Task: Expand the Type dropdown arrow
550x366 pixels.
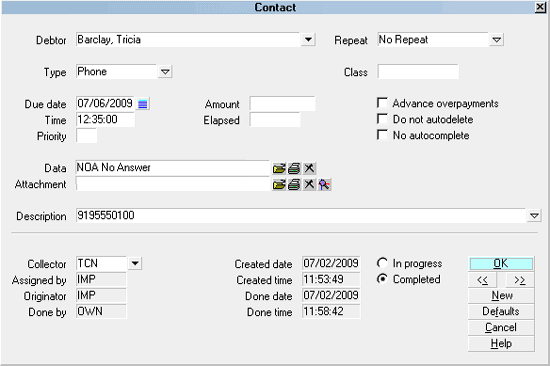Action: [165, 72]
